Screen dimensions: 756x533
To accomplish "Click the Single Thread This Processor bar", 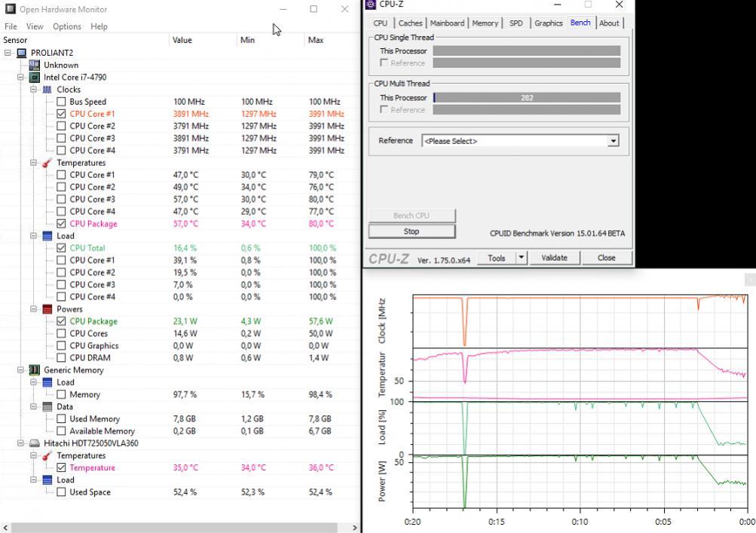I will [527, 51].
